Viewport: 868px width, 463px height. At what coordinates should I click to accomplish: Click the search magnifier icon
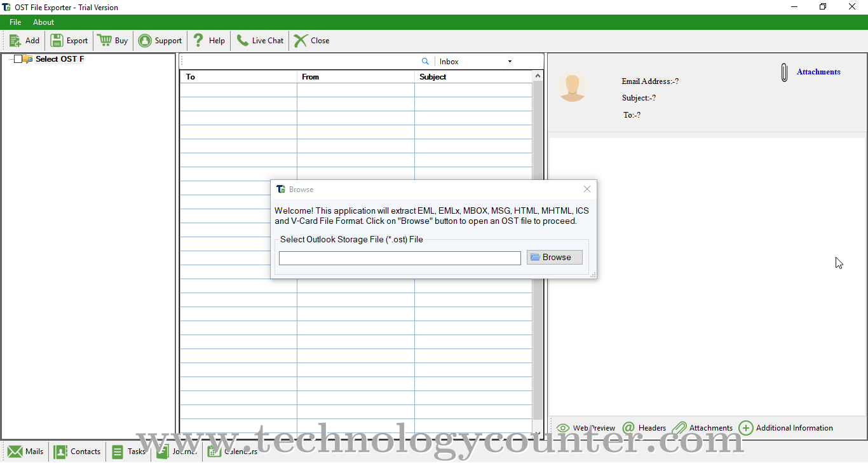[425, 62]
